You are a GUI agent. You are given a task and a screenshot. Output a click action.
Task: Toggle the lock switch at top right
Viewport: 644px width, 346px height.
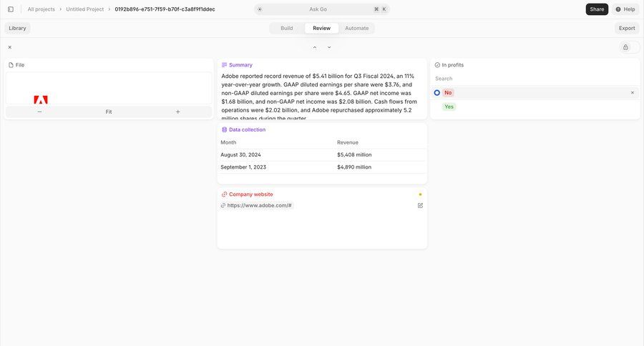click(x=629, y=47)
